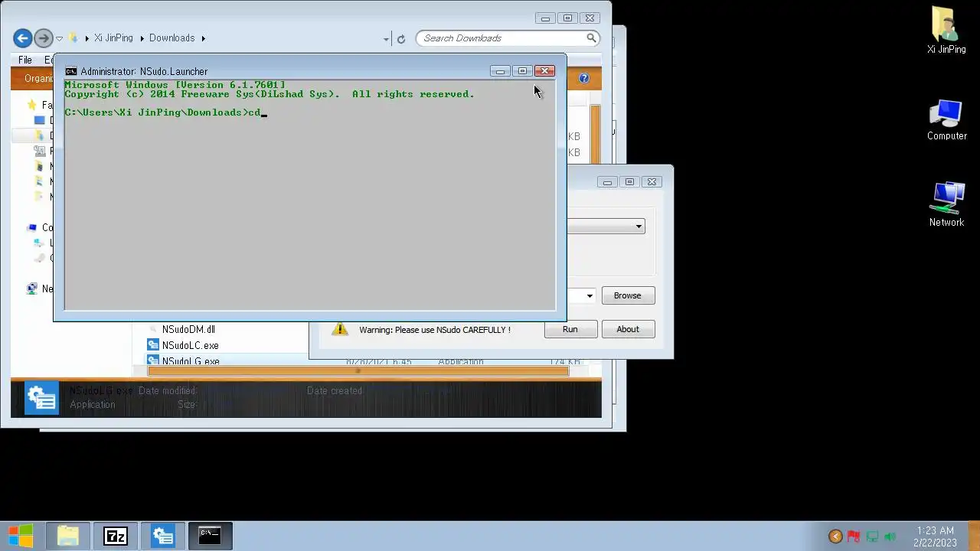The width and height of the screenshot is (980, 551).
Task: Click Run in the NSudo window
Action: click(x=570, y=329)
